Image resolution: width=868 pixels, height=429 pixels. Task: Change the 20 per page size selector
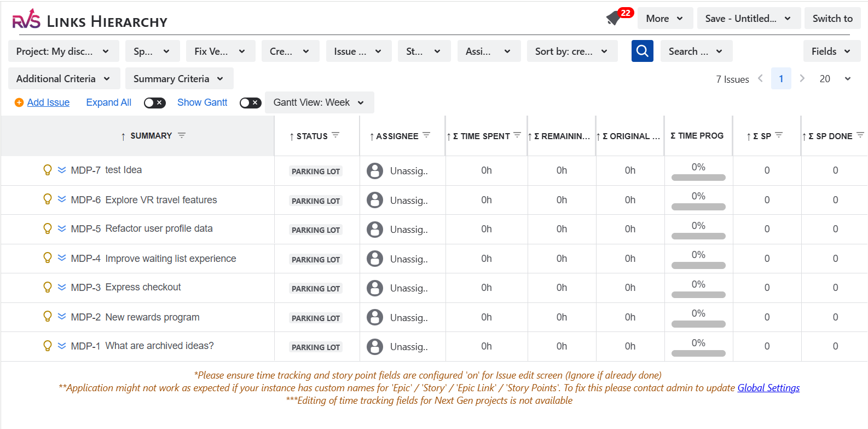point(835,78)
